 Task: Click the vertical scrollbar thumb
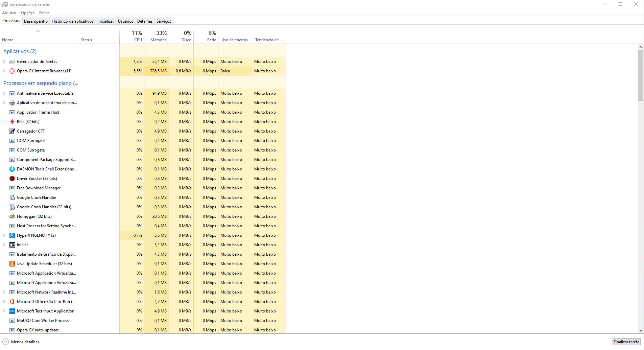point(641,75)
